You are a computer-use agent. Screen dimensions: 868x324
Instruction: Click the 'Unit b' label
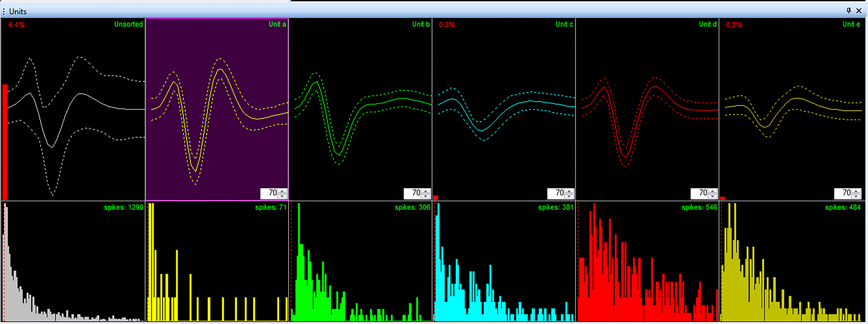(x=421, y=24)
